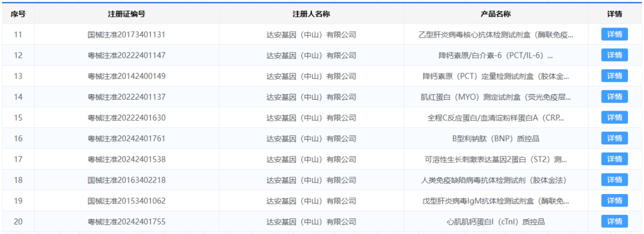Click 详情 button in row 17
Viewport: 644px width, 234px height.
tap(614, 159)
